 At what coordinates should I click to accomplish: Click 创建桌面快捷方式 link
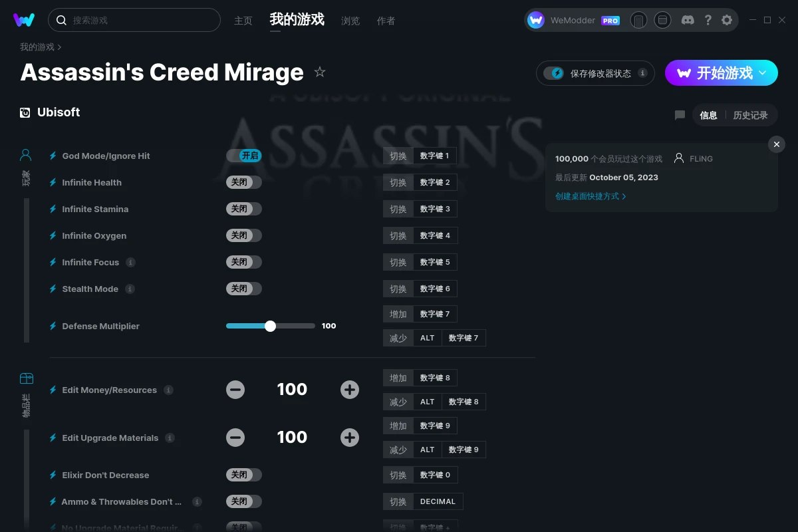(x=591, y=196)
